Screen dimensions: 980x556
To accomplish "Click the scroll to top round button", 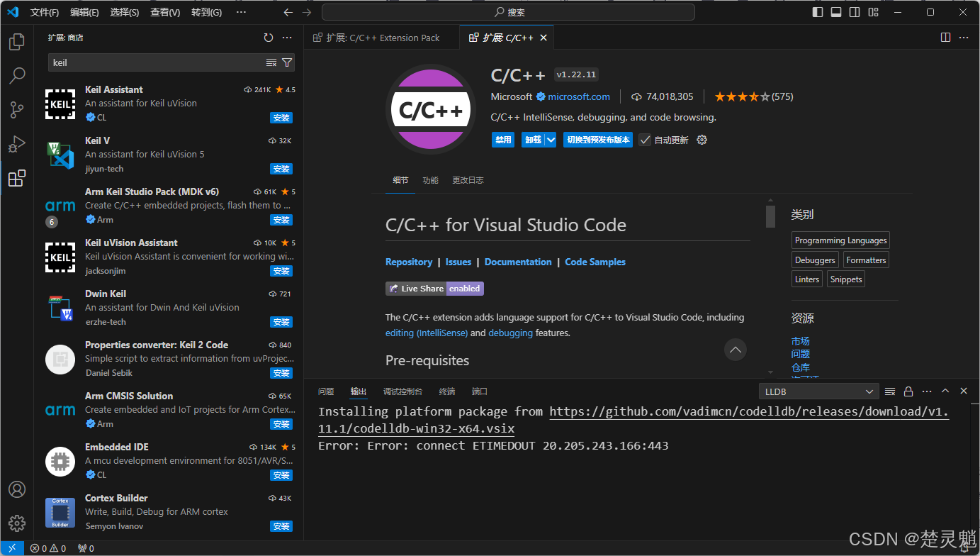I will click(x=736, y=350).
